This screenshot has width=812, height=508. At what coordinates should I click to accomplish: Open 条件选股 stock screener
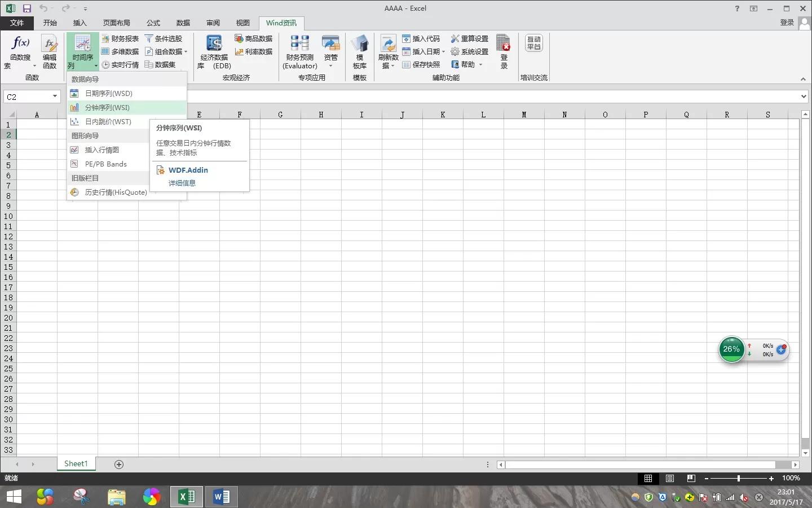point(164,38)
